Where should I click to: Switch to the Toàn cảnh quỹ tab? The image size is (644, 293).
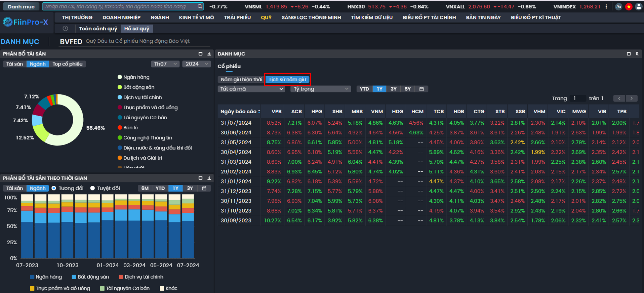[98, 29]
